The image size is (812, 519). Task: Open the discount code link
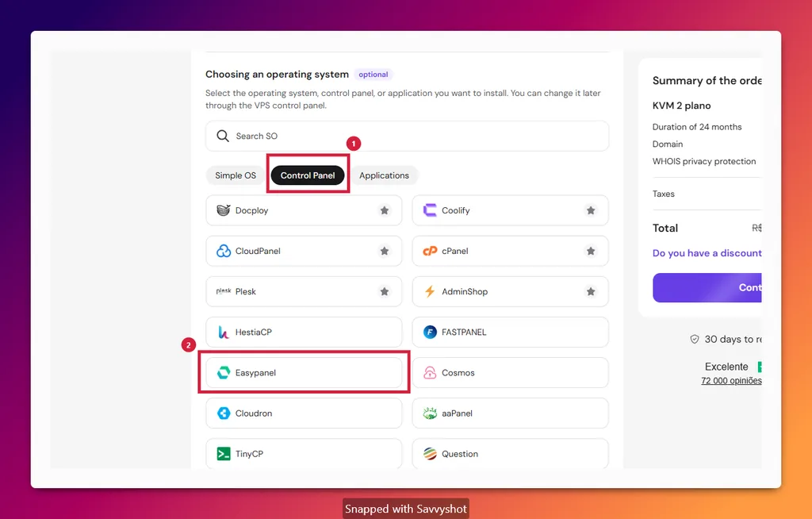coord(707,253)
